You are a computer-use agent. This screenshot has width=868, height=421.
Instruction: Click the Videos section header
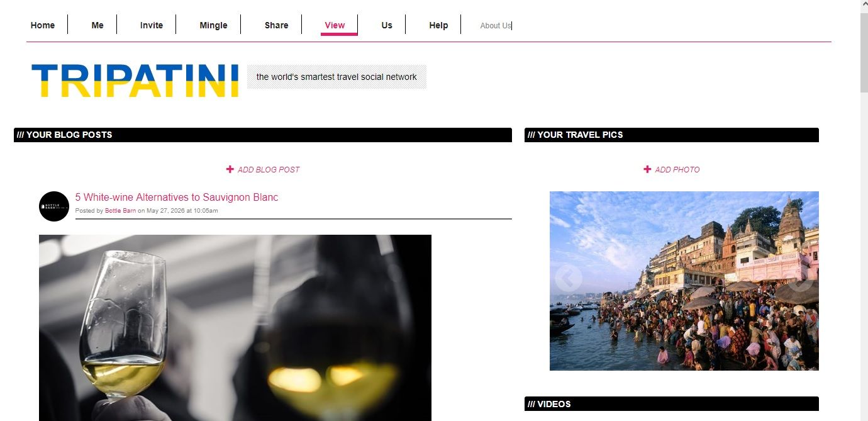(x=672, y=404)
